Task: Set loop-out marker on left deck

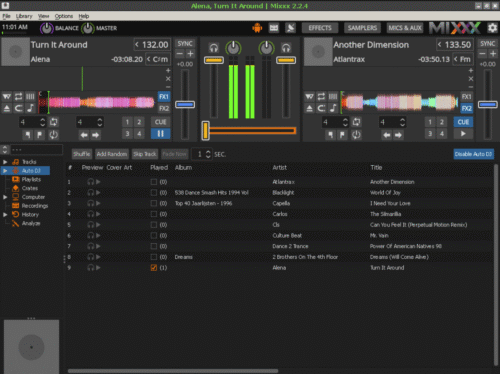Action: pyautogui.click(x=40, y=135)
